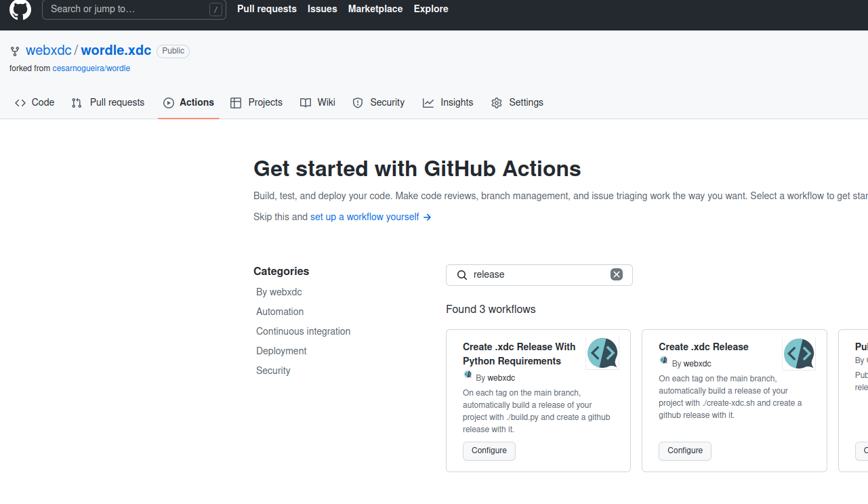Click the Public visibility badge
The image size is (868, 504).
[173, 51]
